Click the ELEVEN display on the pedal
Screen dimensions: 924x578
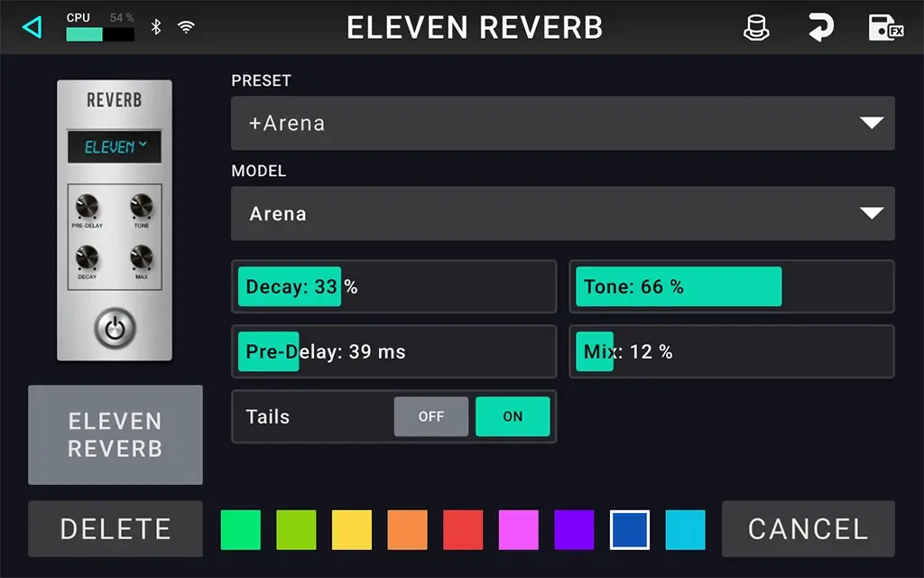click(115, 146)
